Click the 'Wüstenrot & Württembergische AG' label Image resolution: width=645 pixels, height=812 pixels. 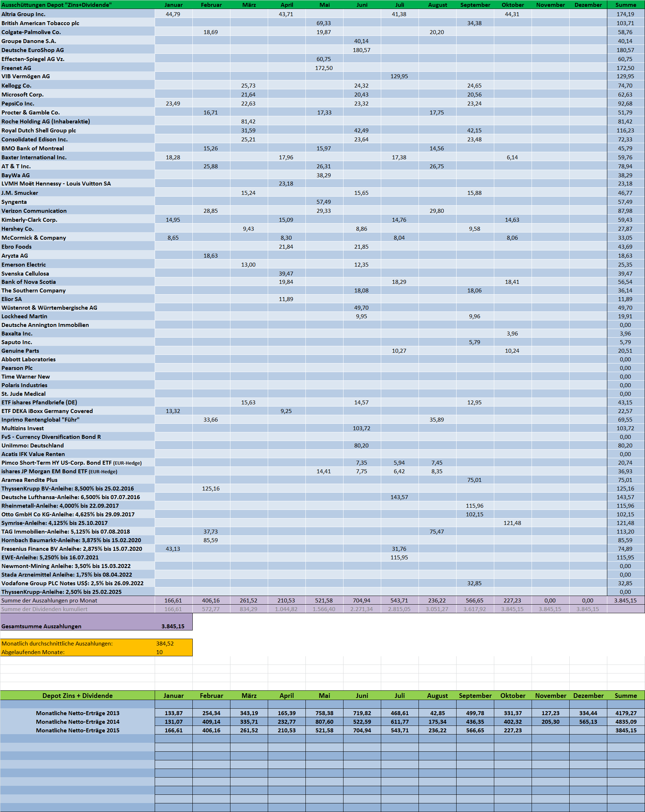click(50, 308)
